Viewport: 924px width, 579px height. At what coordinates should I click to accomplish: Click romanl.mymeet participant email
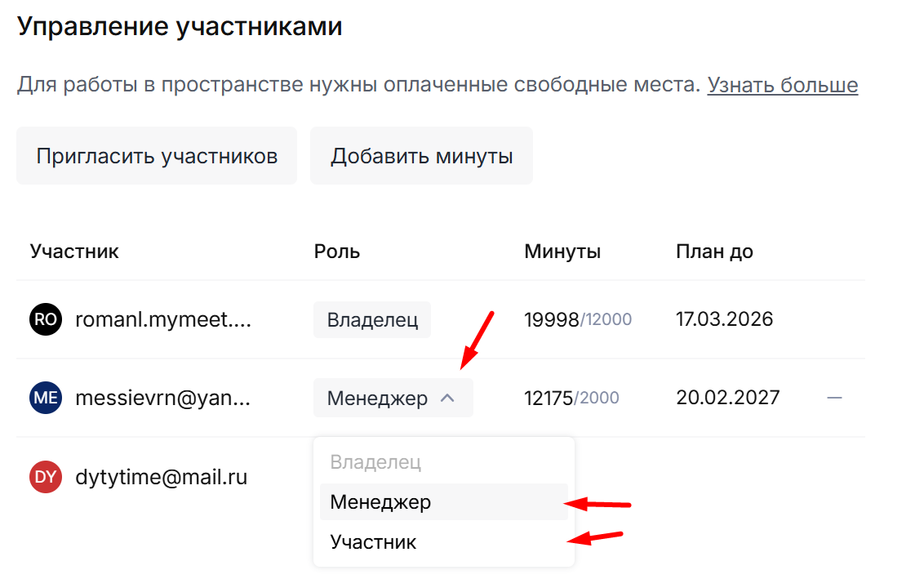[x=163, y=319]
